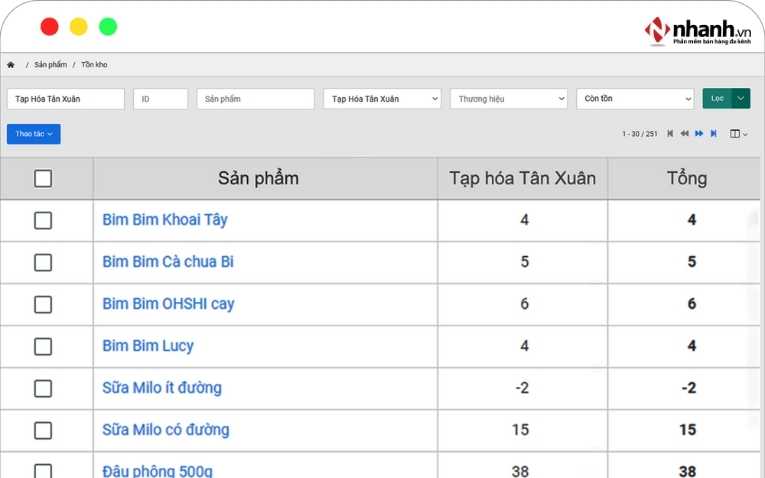765x478 pixels.
Task: Open the Tạp Hóa Tân Xuân store dropdown
Action: click(x=382, y=99)
